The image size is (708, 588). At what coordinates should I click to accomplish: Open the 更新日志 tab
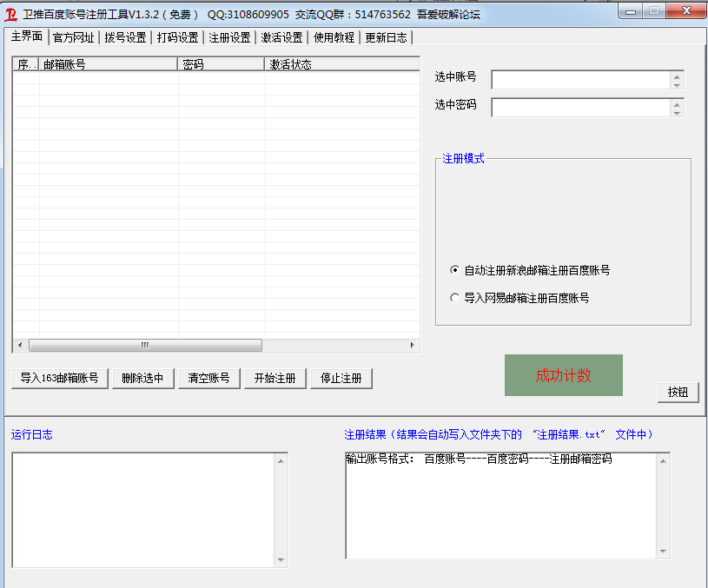click(386, 37)
